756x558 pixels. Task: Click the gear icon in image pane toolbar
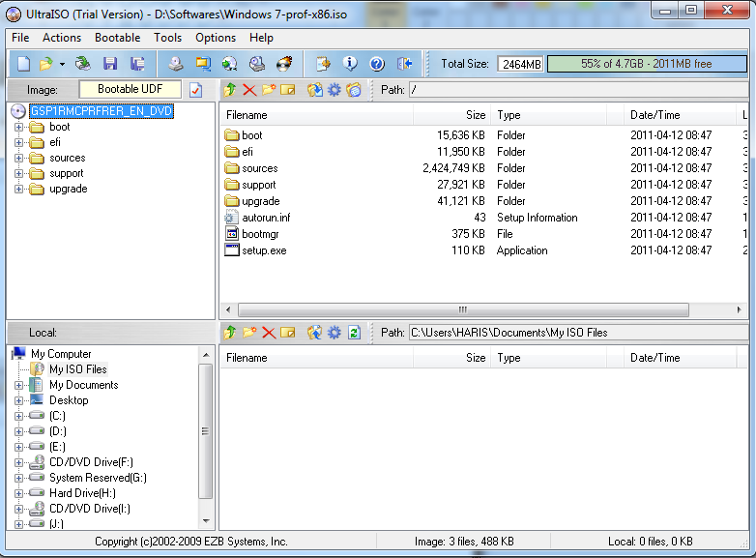point(334,90)
